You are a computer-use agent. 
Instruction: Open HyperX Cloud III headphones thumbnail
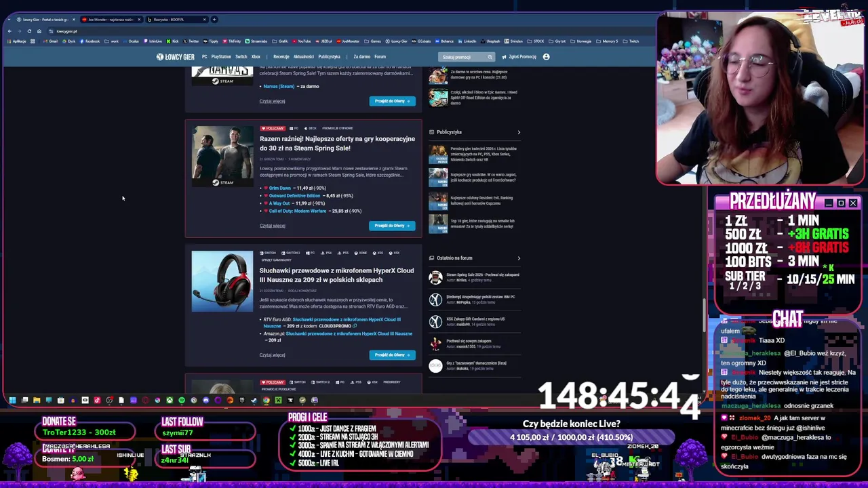222,282
